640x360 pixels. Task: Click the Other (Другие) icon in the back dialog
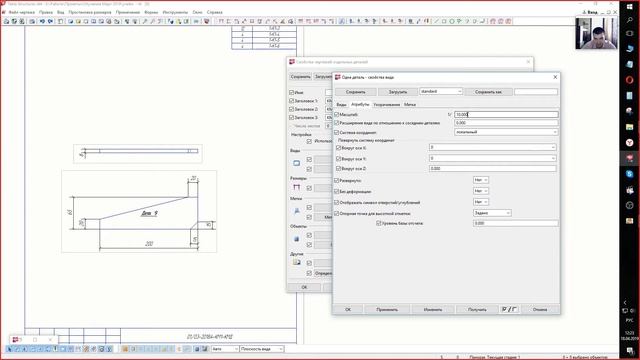(297, 262)
